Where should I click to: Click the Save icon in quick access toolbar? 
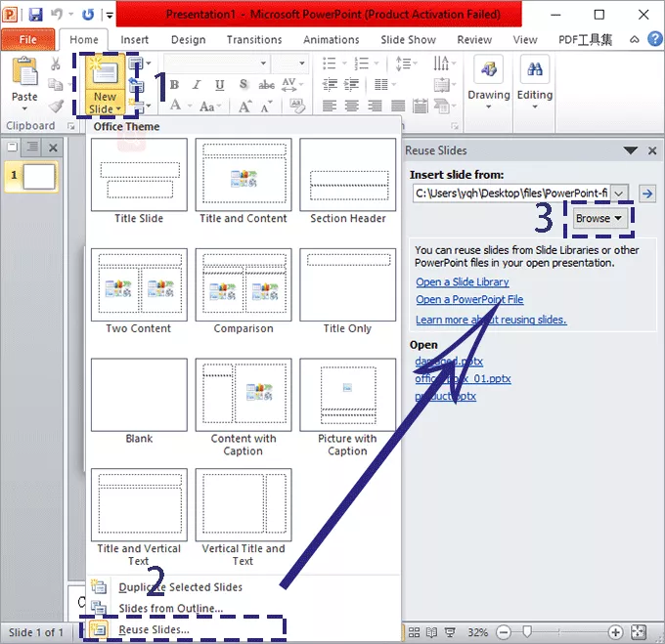(35, 15)
